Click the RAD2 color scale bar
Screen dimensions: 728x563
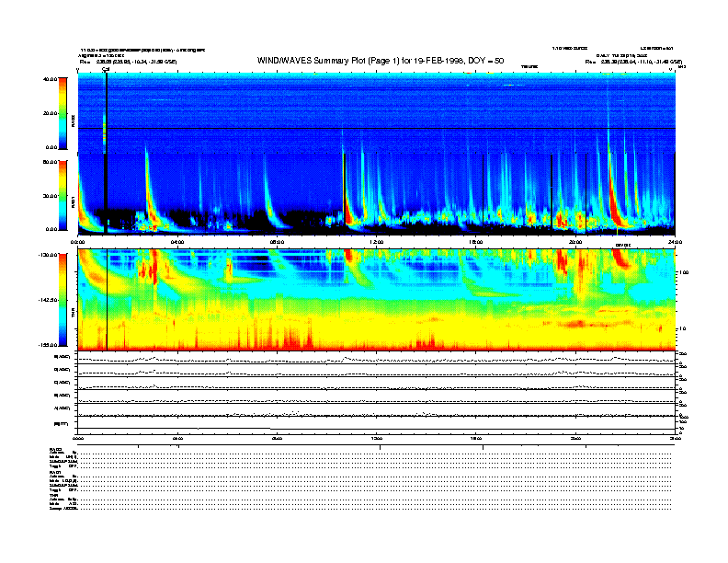tap(62, 112)
